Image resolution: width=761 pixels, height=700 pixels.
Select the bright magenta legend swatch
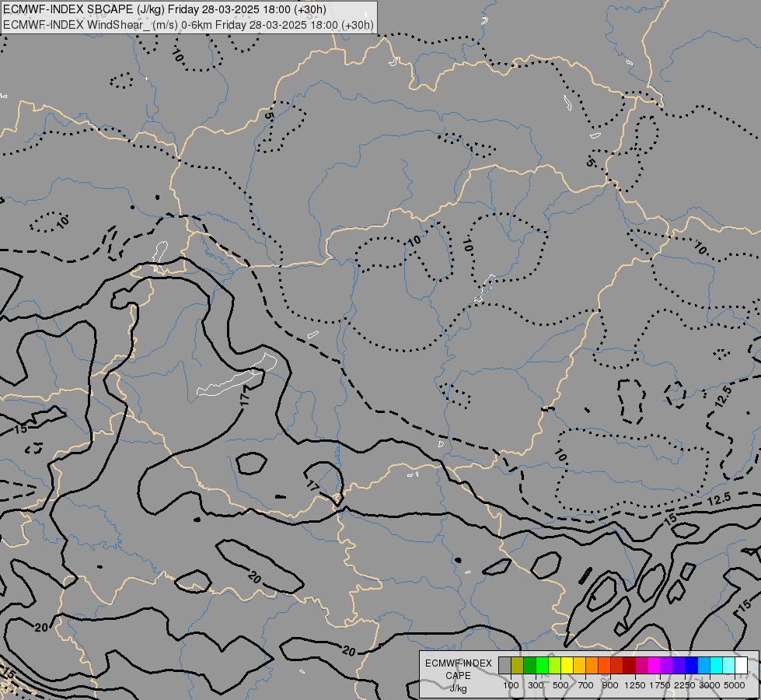pos(654,665)
